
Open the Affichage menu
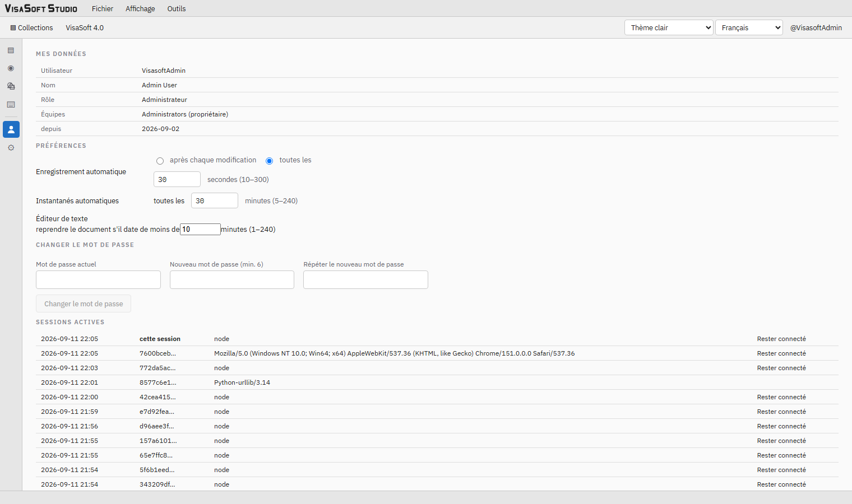click(140, 8)
